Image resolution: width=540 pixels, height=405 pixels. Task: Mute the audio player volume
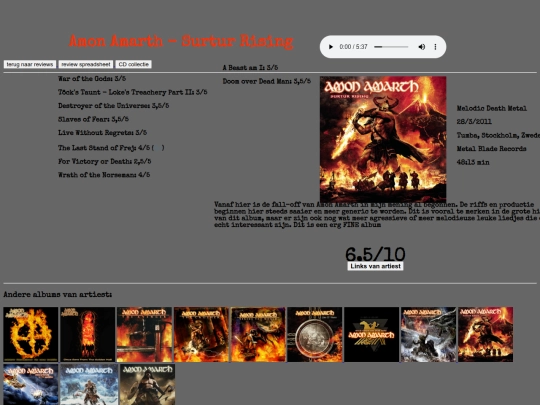pyautogui.click(x=422, y=47)
